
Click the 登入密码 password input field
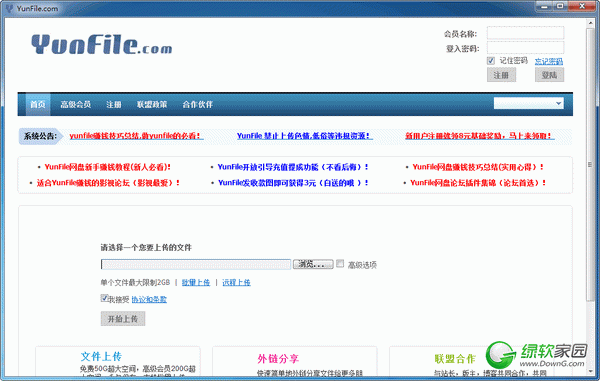(525, 48)
